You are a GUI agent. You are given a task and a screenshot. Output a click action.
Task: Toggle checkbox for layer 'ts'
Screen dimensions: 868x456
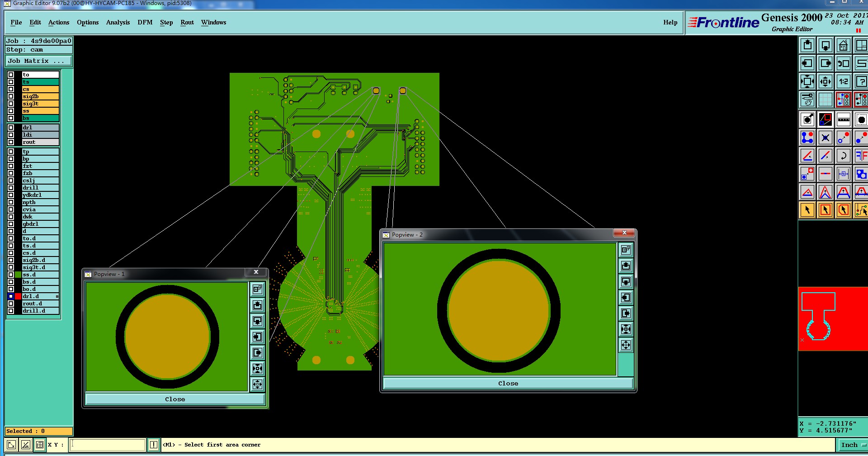pos(11,82)
